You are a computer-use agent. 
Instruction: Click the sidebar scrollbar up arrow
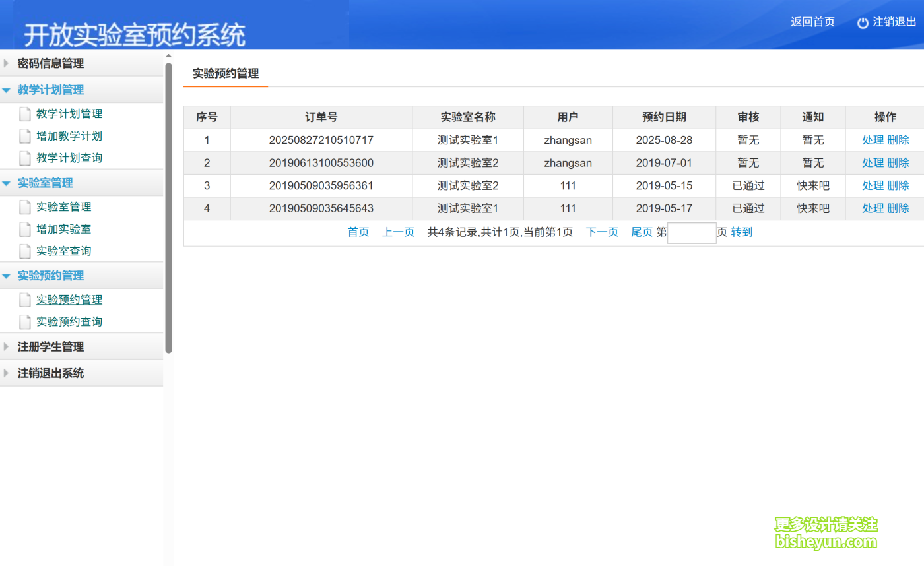click(168, 56)
